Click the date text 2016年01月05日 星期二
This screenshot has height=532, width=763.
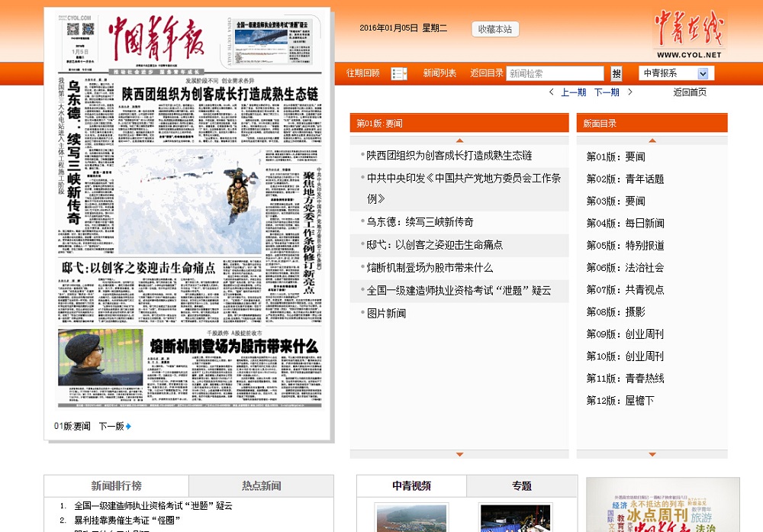pyautogui.click(x=403, y=28)
